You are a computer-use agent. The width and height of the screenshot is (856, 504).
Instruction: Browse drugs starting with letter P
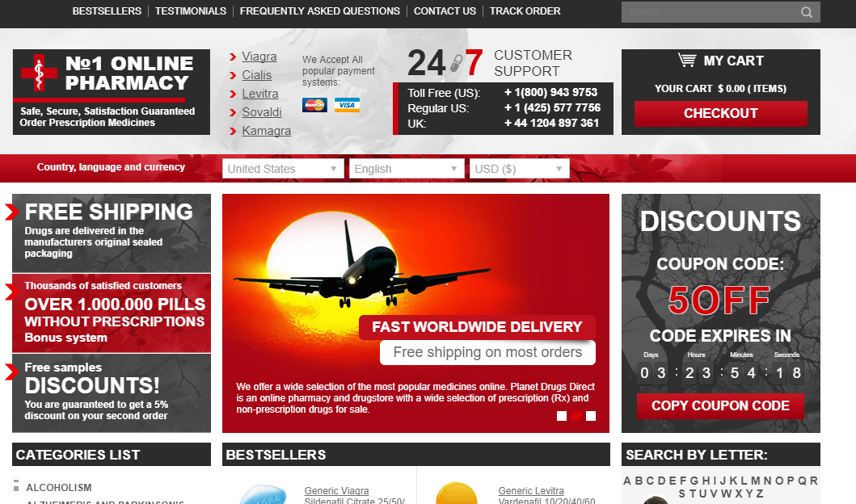pos(790,481)
